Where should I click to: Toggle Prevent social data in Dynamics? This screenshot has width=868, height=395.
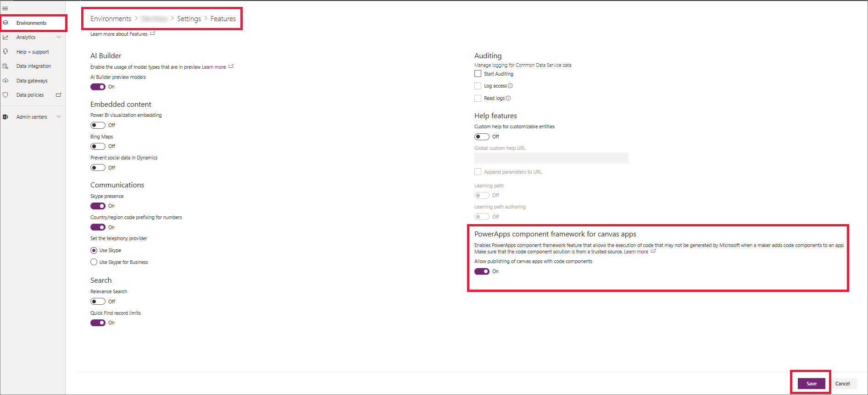[98, 168]
